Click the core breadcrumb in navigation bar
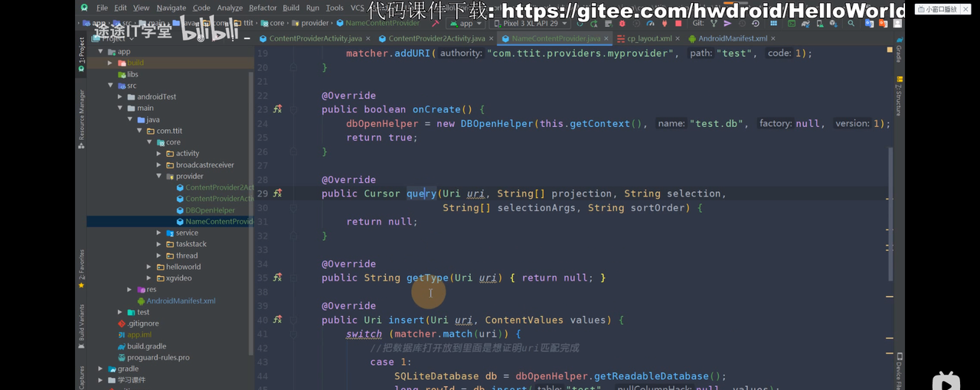980x390 pixels. (272, 23)
